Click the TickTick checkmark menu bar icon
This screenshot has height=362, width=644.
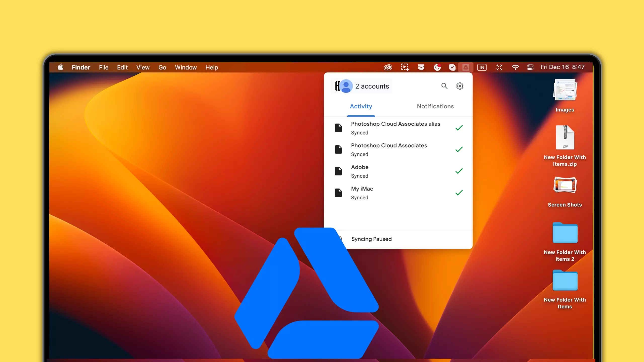[452, 67]
